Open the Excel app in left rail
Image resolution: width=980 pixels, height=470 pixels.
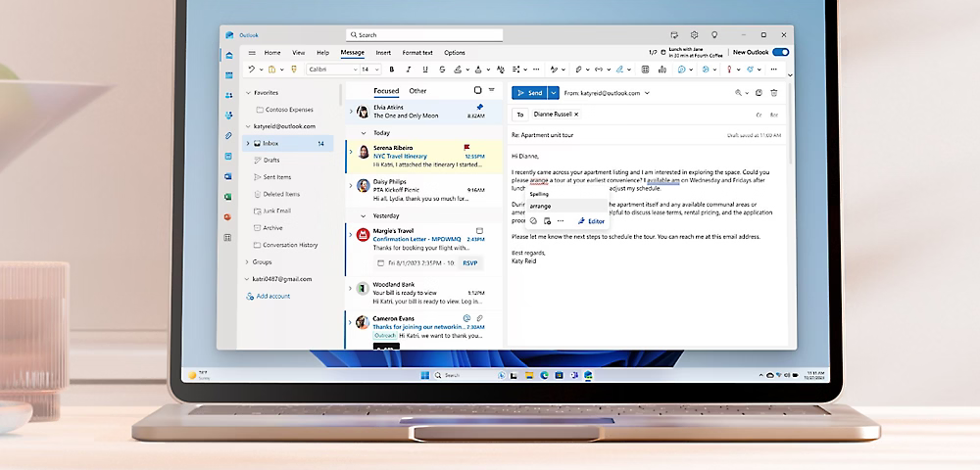click(228, 197)
